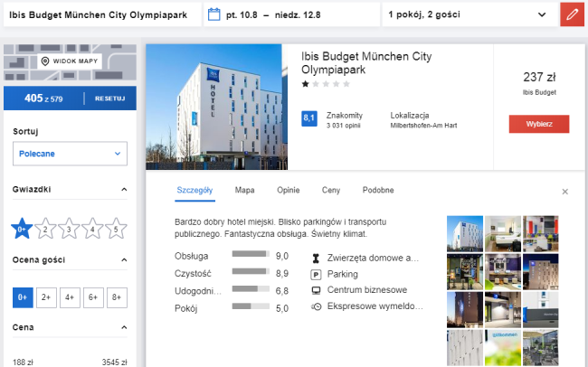Click the 405 z 579 results count
The image size is (588, 367).
coord(43,99)
